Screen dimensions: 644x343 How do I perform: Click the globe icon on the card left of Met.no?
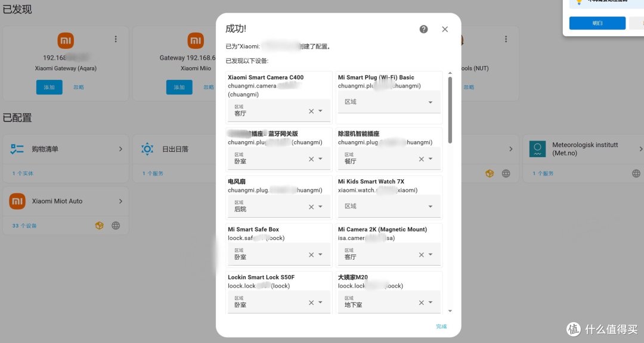click(x=506, y=173)
